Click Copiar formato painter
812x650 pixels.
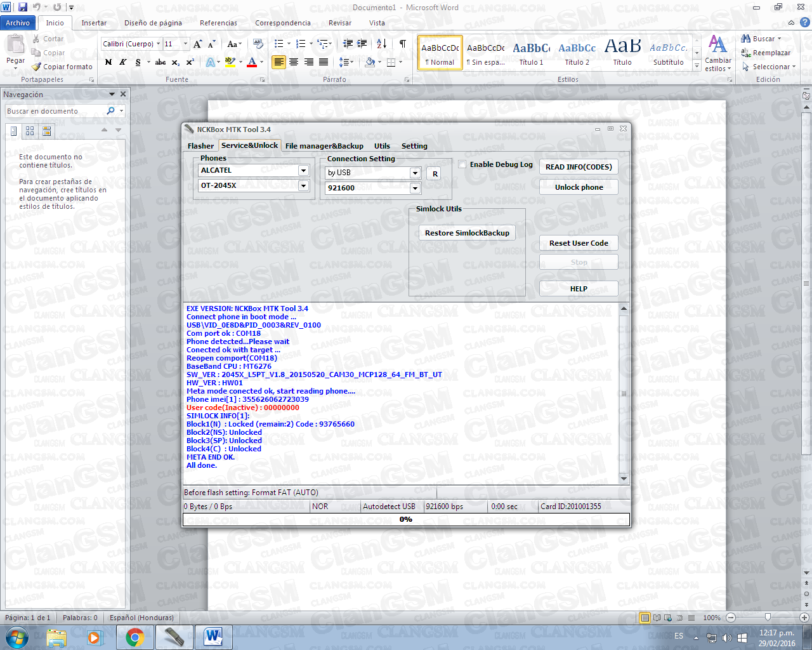[62, 67]
